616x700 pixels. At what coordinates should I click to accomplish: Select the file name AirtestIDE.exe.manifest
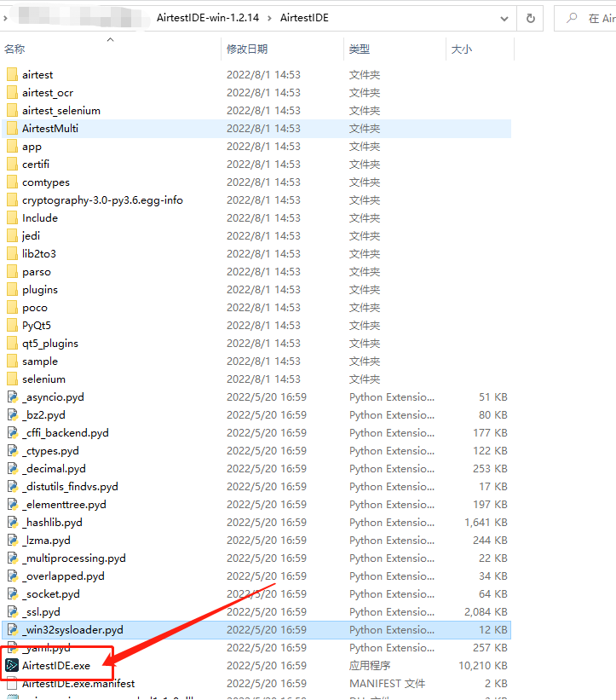(x=78, y=684)
